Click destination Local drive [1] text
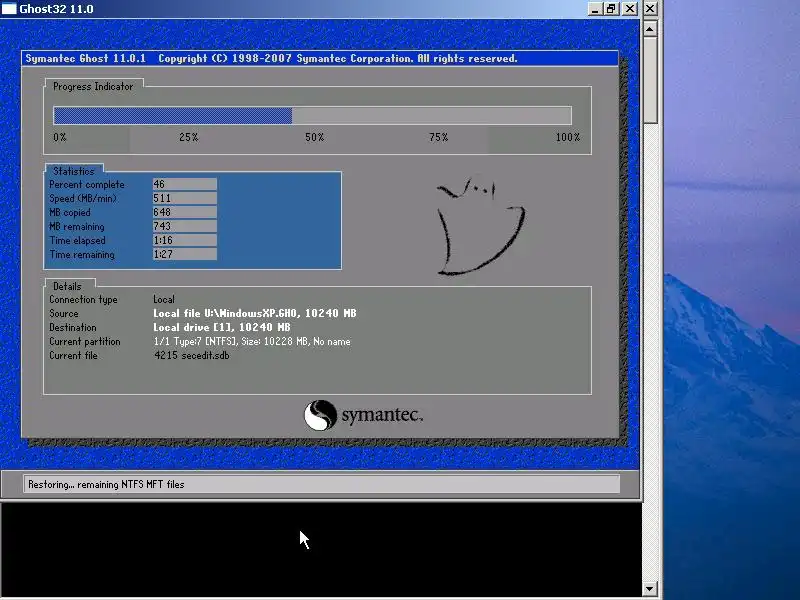800x600 pixels. (221, 328)
